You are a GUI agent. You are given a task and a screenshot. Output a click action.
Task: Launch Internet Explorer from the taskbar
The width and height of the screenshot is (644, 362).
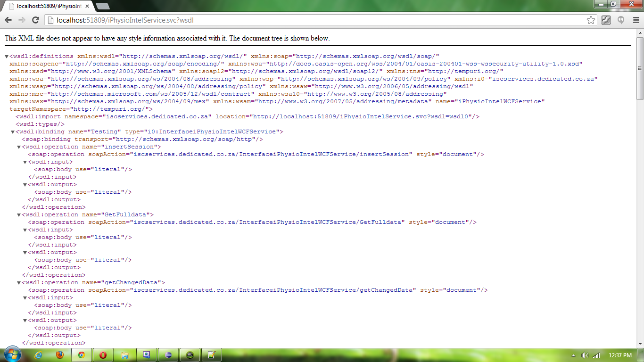(x=39, y=355)
